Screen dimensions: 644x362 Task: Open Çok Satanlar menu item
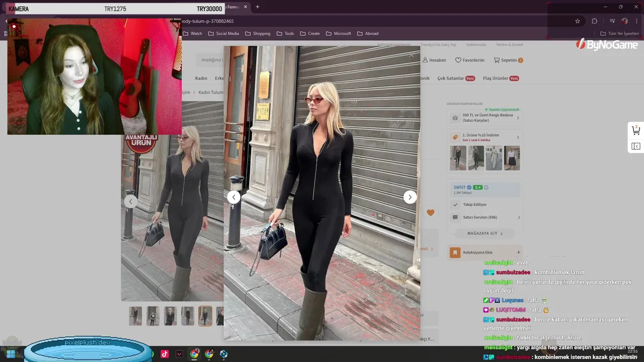[456, 78]
